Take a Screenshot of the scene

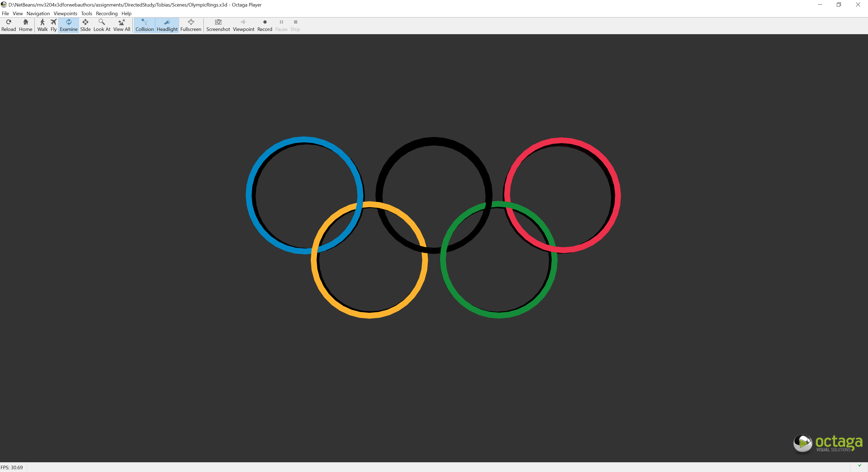point(218,25)
